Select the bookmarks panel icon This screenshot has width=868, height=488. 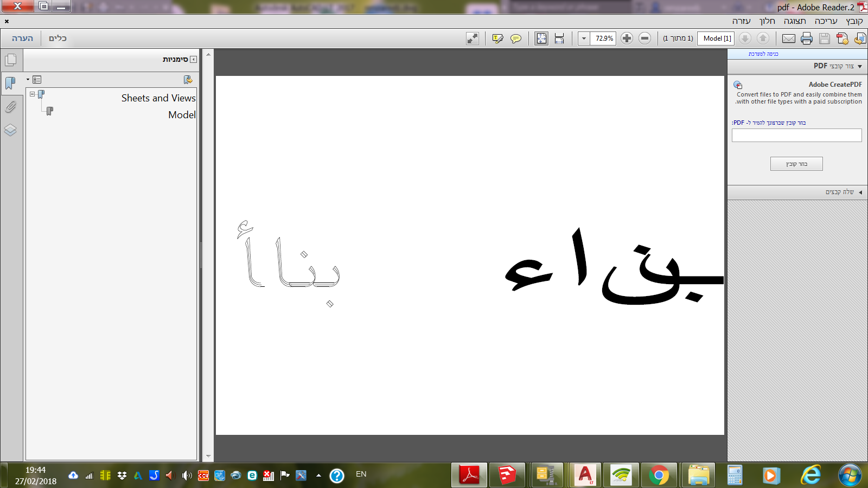pos(11,82)
